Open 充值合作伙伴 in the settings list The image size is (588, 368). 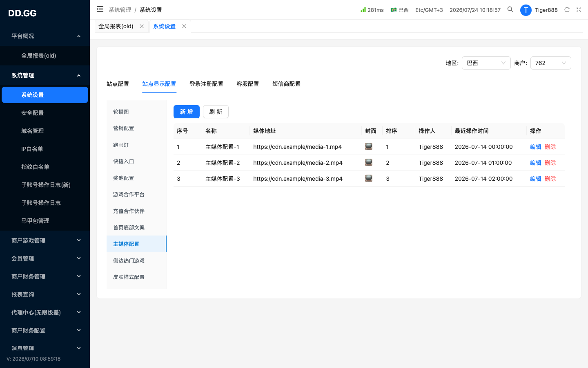136,211
